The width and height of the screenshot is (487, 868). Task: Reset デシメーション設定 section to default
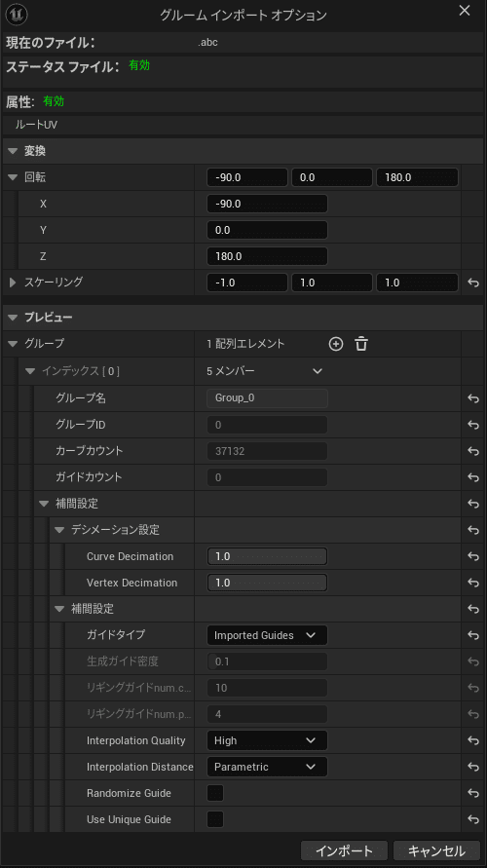point(473,530)
